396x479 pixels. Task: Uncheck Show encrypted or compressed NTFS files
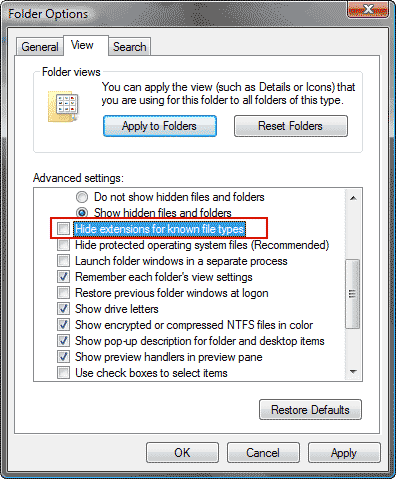(x=63, y=325)
